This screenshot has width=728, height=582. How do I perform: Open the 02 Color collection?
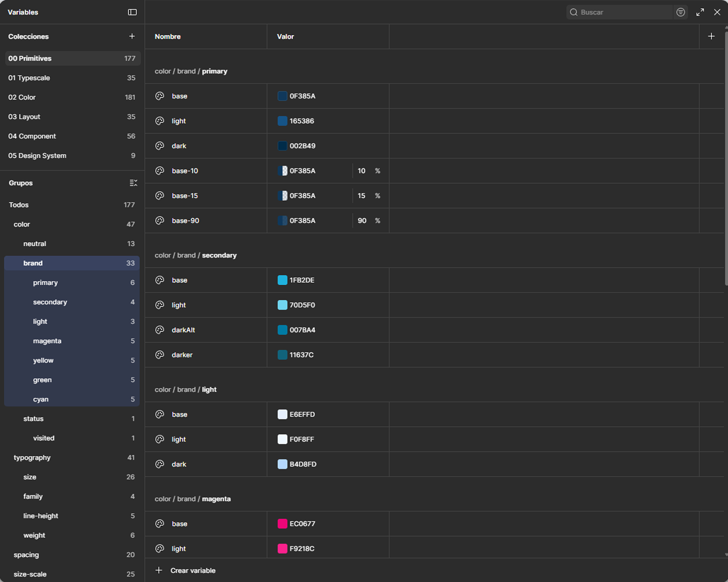[x=73, y=97]
